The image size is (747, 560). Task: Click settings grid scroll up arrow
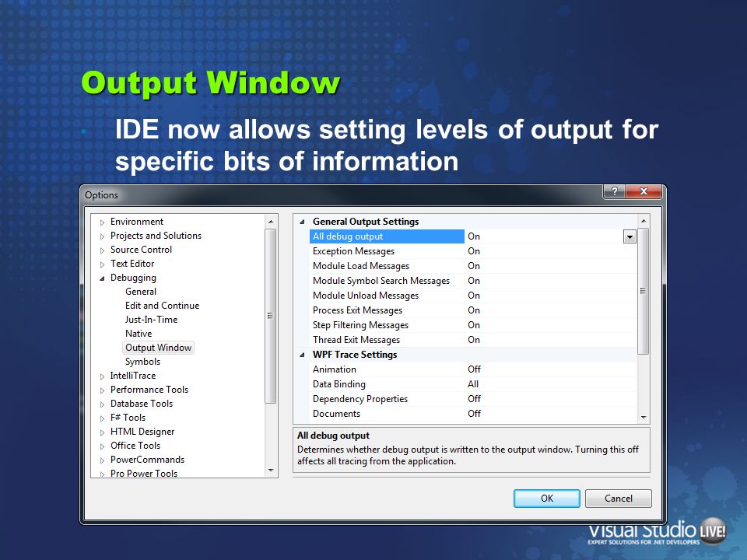tap(644, 221)
